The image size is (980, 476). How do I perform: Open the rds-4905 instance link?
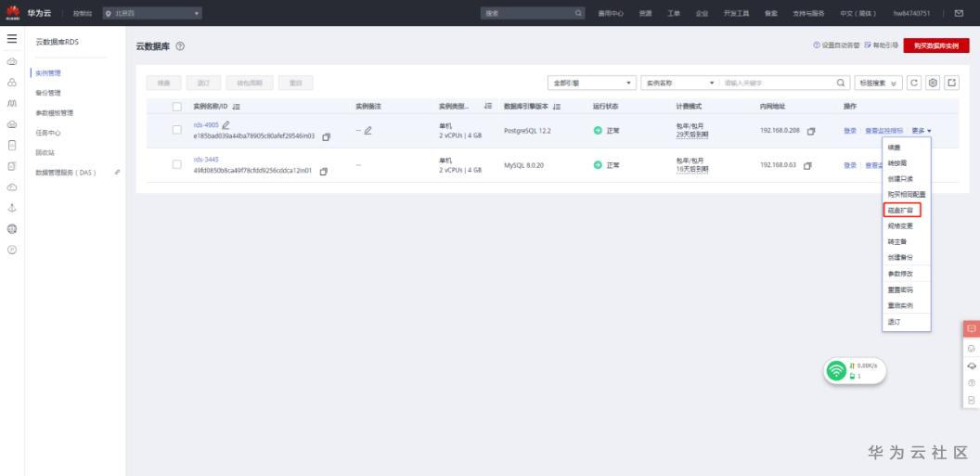(206, 125)
